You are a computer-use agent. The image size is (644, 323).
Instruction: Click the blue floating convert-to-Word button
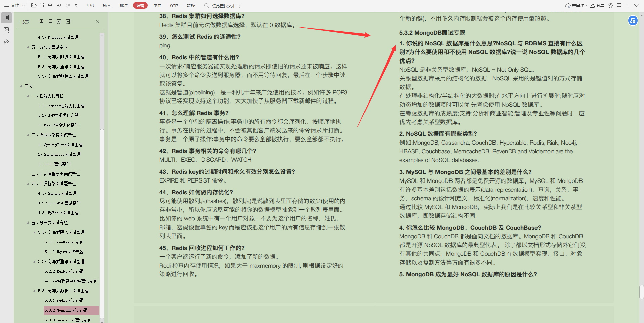tap(633, 21)
